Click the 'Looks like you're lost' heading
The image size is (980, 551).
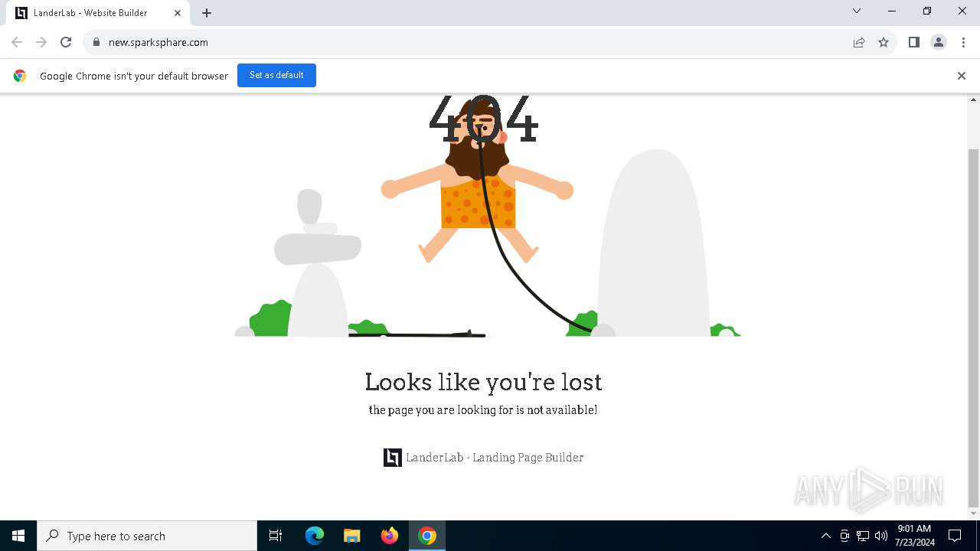(x=483, y=382)
